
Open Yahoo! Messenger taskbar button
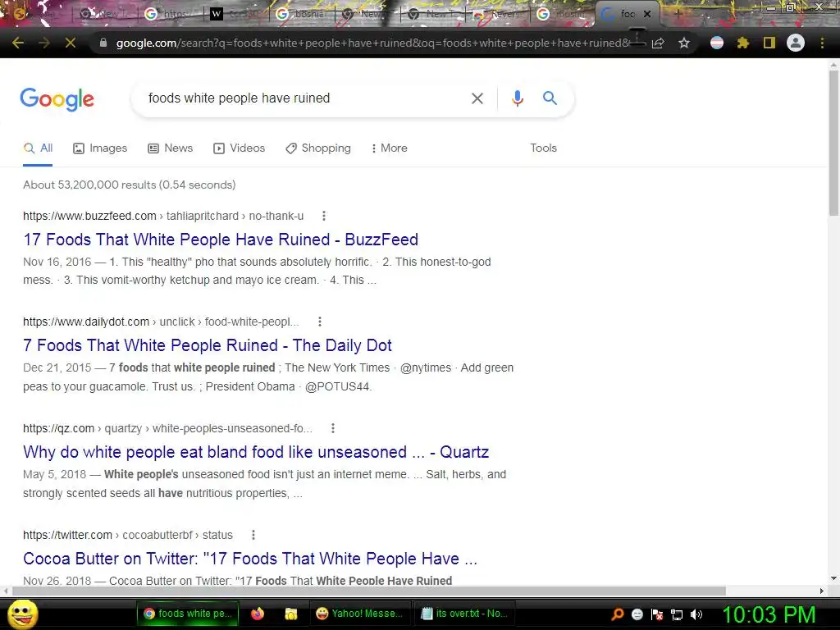(x=360, y=614)
